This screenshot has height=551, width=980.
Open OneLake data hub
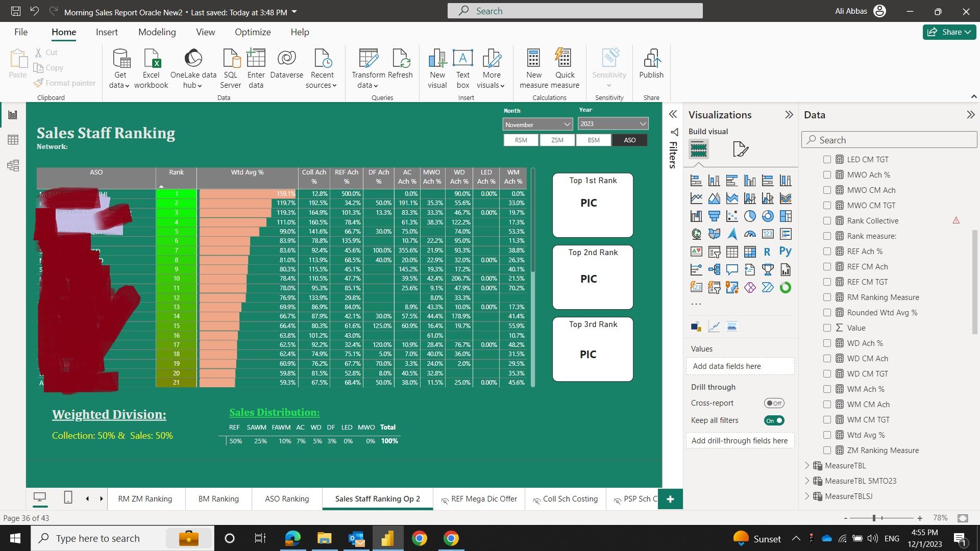[x=193, y=68]
